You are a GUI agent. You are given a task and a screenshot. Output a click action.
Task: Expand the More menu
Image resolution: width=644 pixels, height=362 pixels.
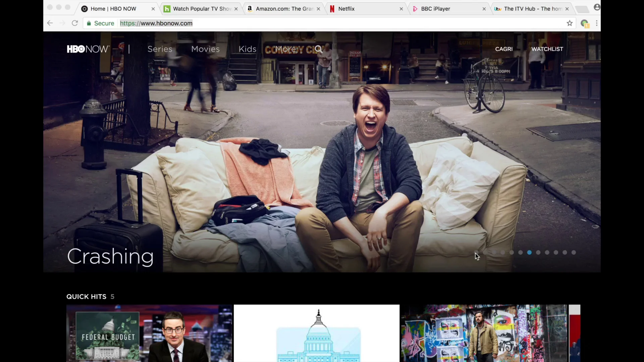286,49
